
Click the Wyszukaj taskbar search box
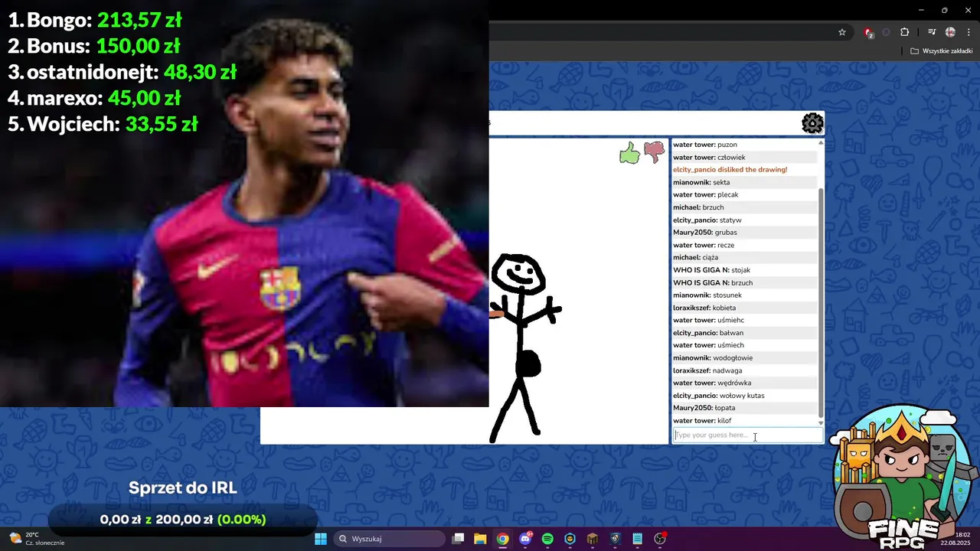click(x=391, y=539)
